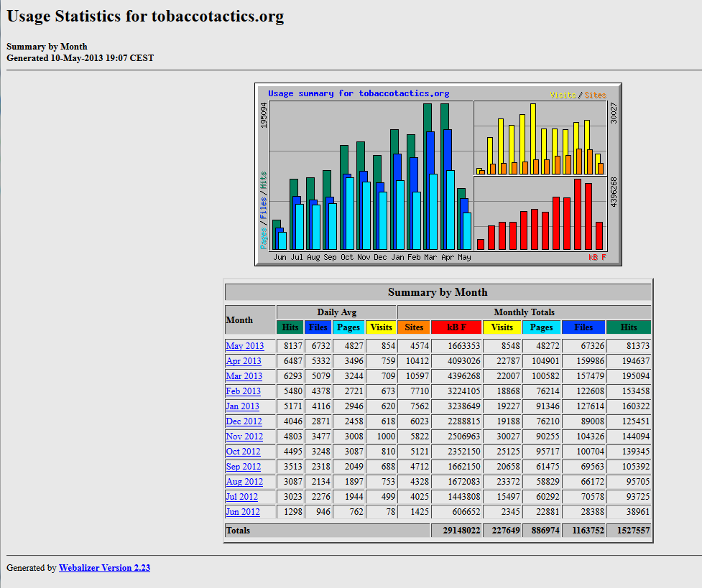Click Jul 2012 sites value 4025

click(x=420, y=497)
